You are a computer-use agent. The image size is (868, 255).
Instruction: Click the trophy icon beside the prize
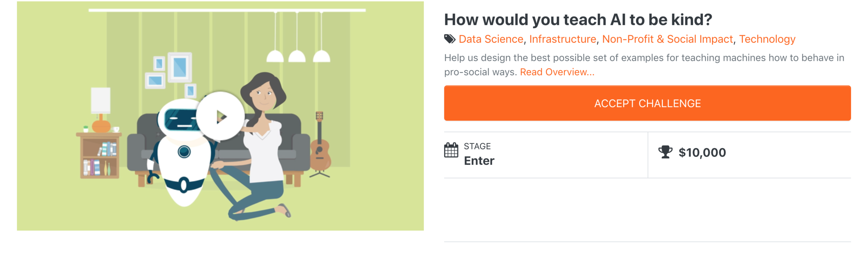coord(665,152)
